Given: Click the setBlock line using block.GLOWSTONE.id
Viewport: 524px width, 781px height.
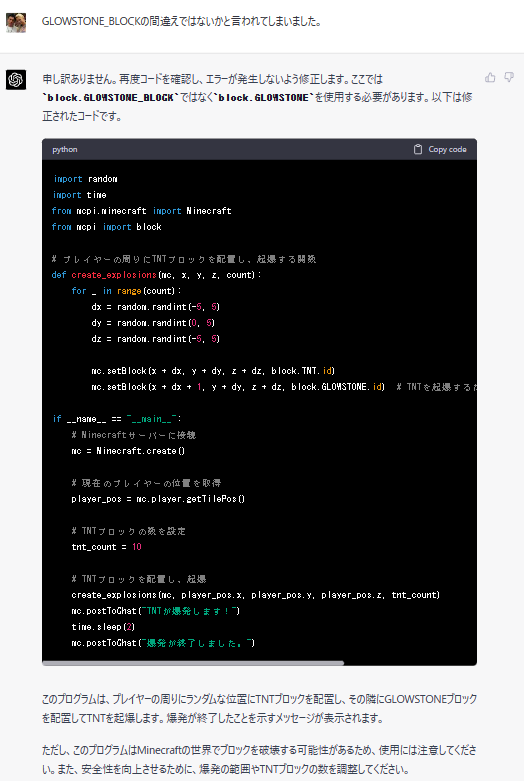Looking at the screenshot, I should 238,387.
